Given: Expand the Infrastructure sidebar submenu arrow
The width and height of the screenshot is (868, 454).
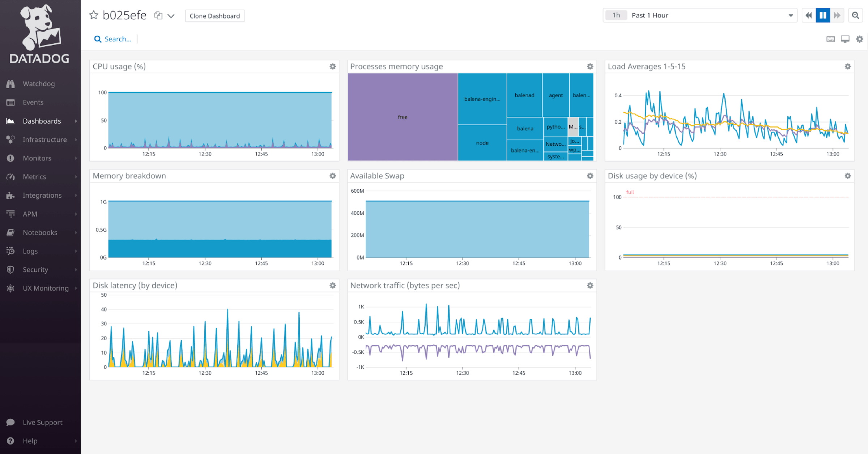Looking at the screenshot, I should point(76,140).
